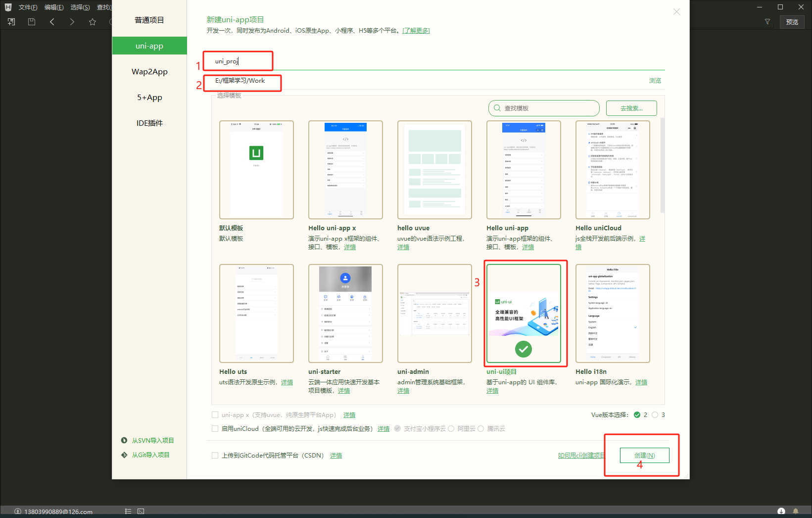This screenshot has height=518, width=812.
Task: Click the 浏览 browse link
Action: [x=655, y=80]
